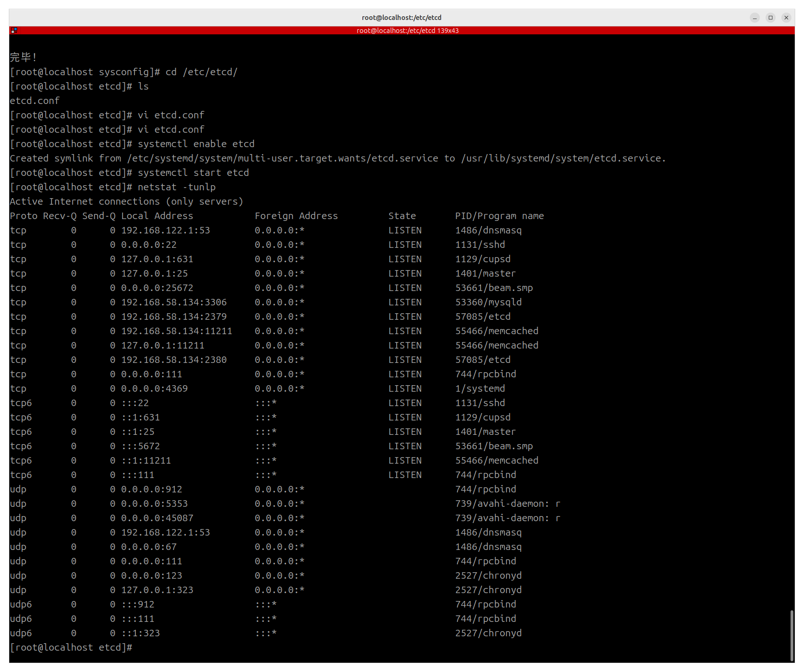Click the local address '192.168.58.134:2379'
The width and height of the screenshot is (804, 672).
[x=174, y=317]
